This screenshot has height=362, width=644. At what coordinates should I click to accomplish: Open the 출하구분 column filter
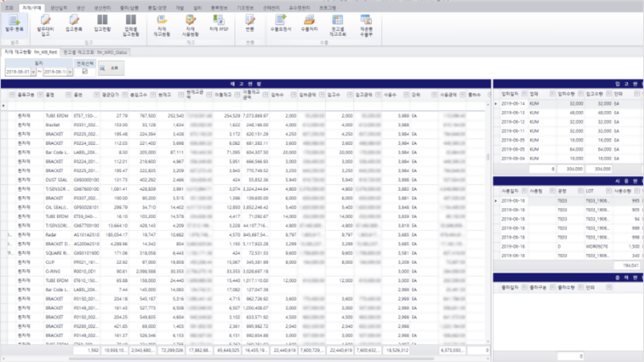553,288
